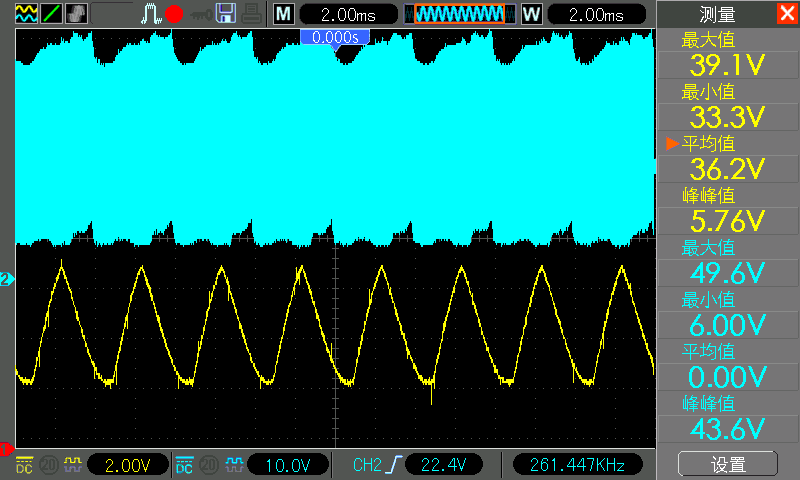Screen dimensions: 800x480
Task: Click the grayed-out key lock icon
Action: (x=201, y=15)
